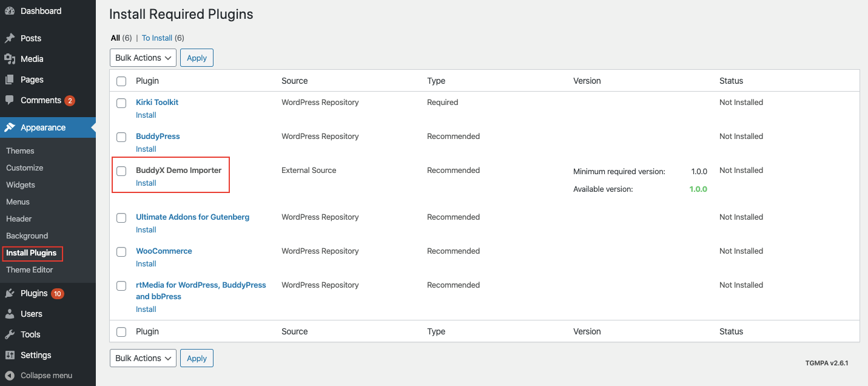Click the Comments speech bubble icon
868x386 pixels.
(x=10, y=100)
